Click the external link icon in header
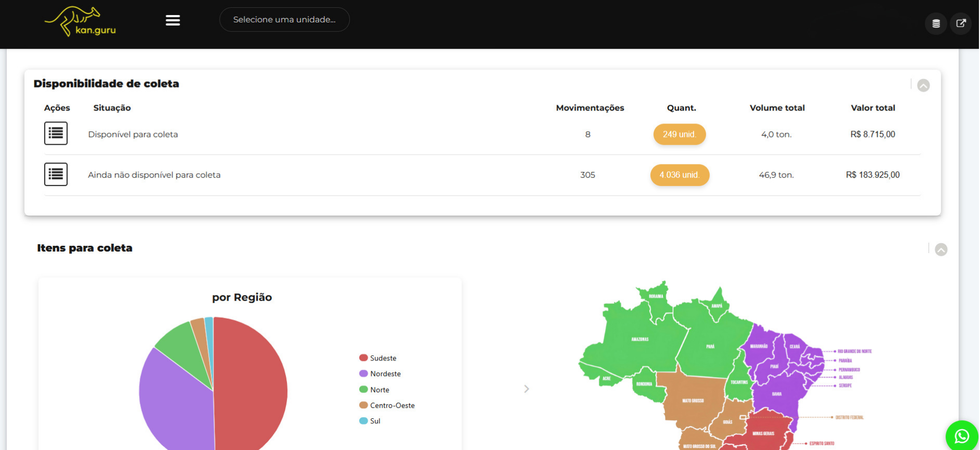This screenshot has width=980, height=450. point(961,23)
